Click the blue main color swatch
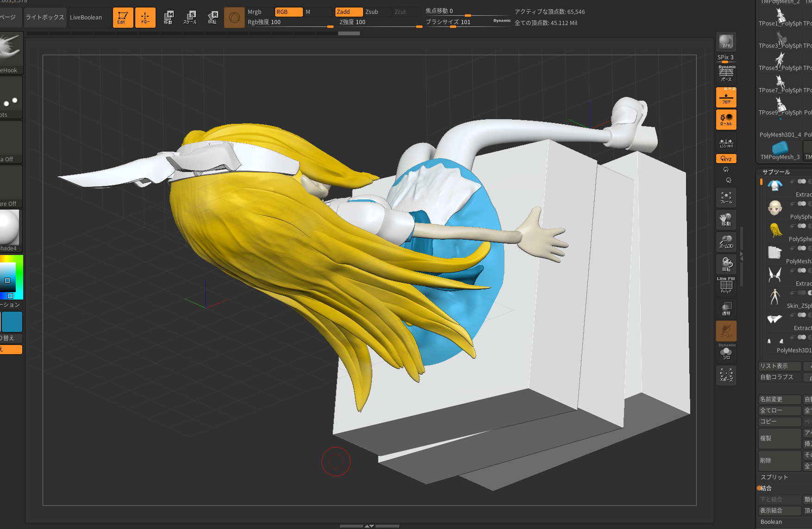Viewport: 812px width, 529px height. pos(12,321)
